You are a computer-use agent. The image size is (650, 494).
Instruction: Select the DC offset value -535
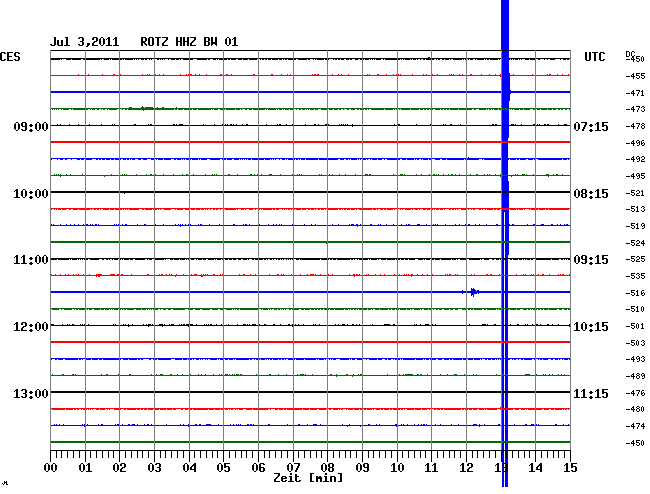click(635, 276)
